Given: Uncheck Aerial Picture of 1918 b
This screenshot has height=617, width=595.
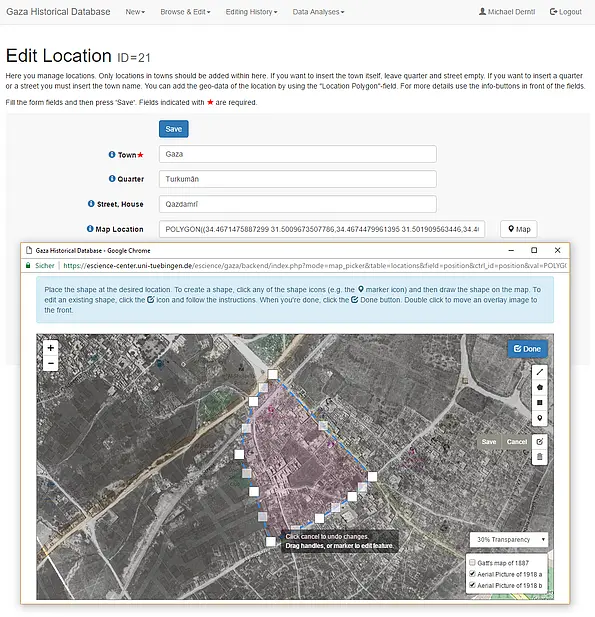Looking at the screenshot, I should [x=472, y=585].
